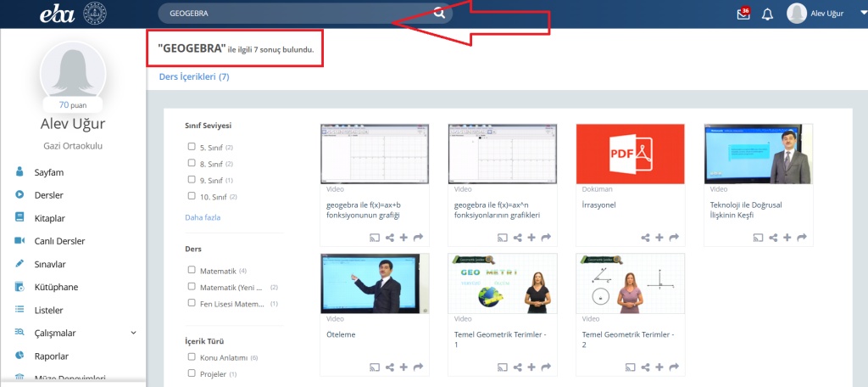Click Daha fazla link under Sınıf Seviyesi
This screenshot has width=868, height=387.
pyautogui.click(x=203, y=218)
